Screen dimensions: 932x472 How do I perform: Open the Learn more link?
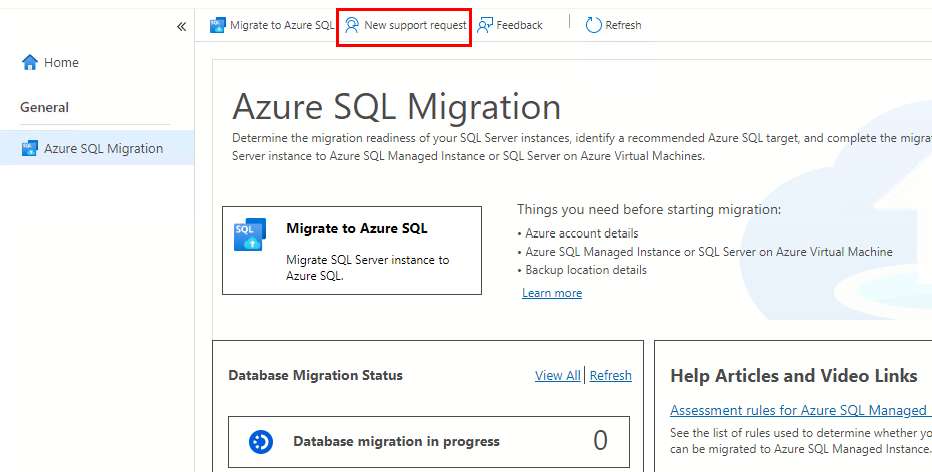coord(552,293)
